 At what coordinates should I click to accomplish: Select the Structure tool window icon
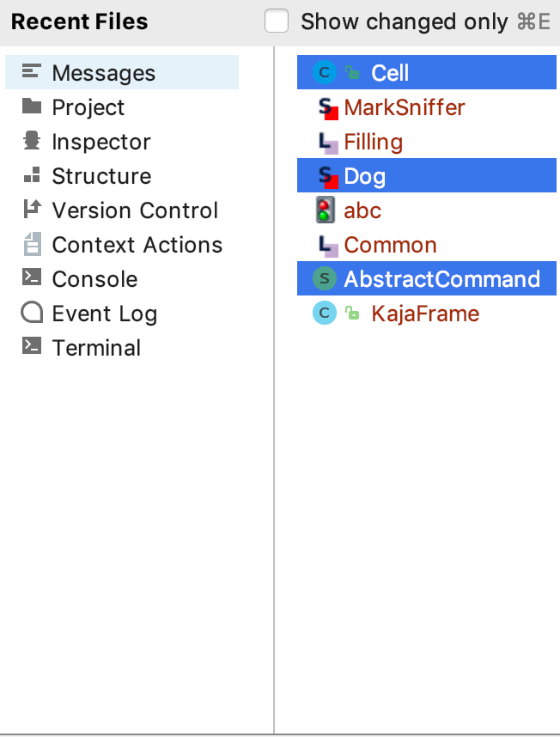[27, 176]
